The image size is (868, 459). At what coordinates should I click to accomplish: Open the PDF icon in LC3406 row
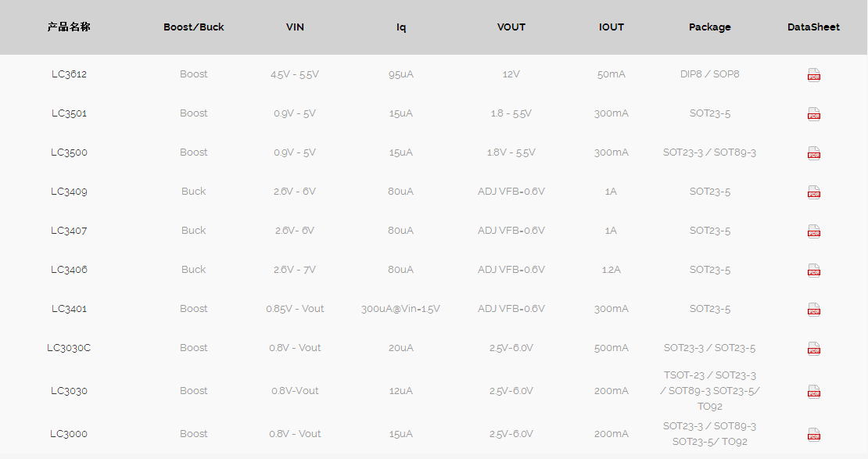click(x=814, y=271)
